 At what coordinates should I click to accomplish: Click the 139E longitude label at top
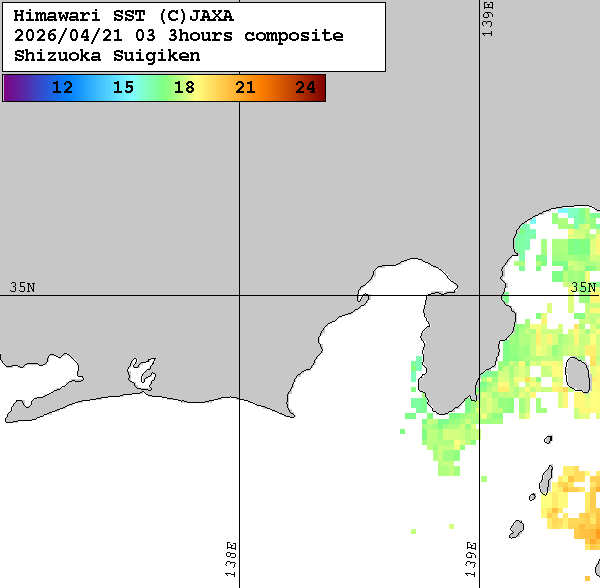489,20
